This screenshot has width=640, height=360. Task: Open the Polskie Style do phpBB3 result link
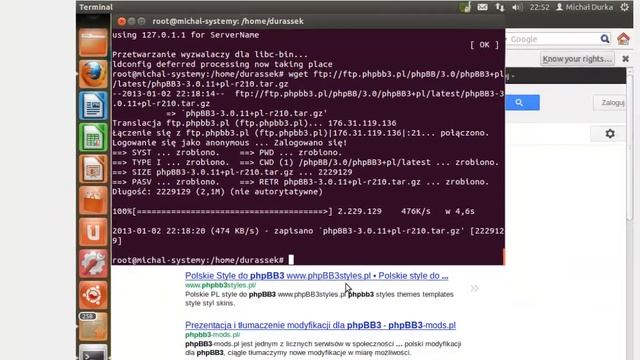(x=316, y=276)
